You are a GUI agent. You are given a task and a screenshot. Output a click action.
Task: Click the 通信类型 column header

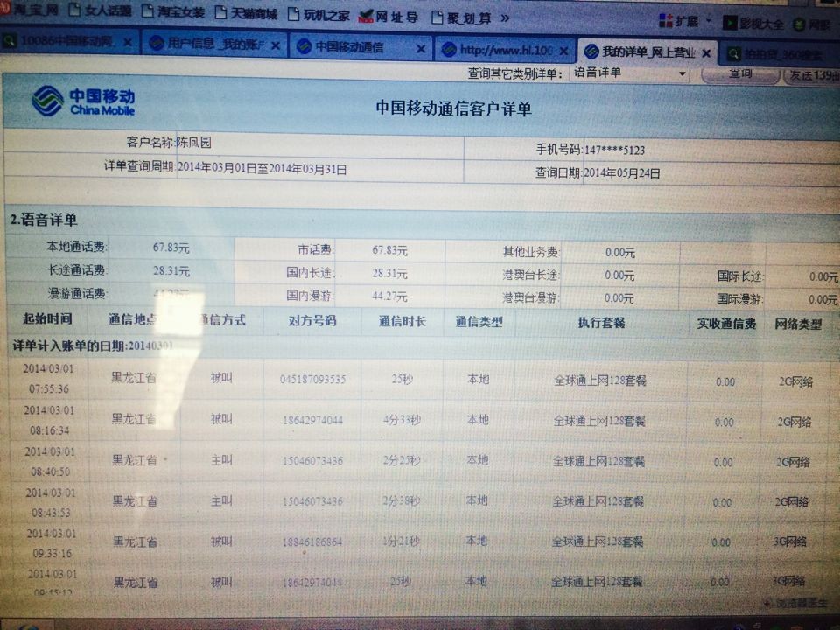[479, 322]
